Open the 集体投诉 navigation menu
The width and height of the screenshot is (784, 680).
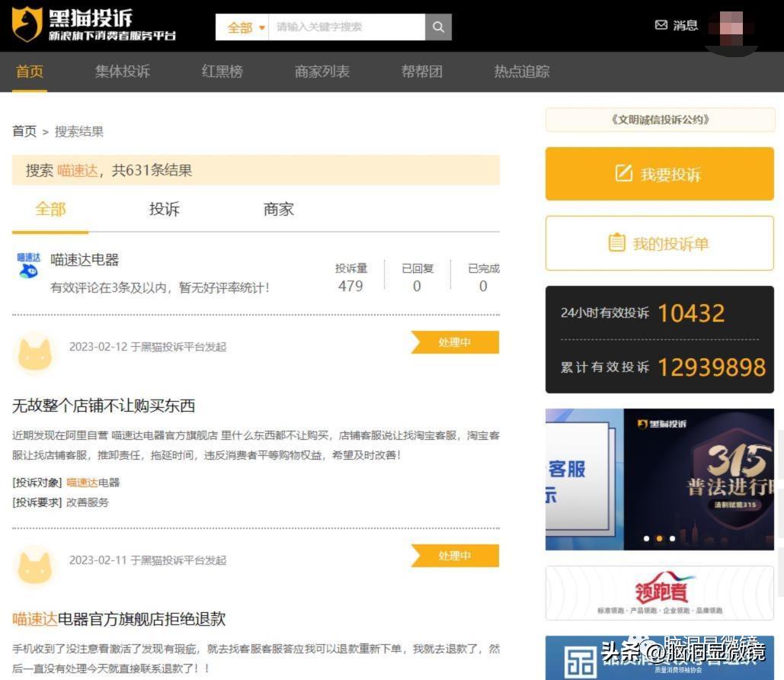pyautogui.click(x=121, y=72)
